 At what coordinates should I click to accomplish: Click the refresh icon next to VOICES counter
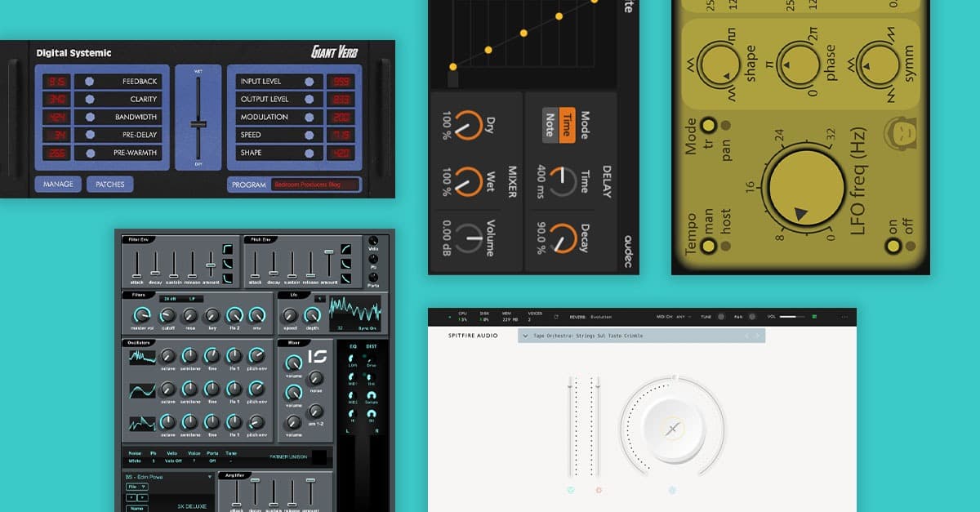(x=556, y=317)
